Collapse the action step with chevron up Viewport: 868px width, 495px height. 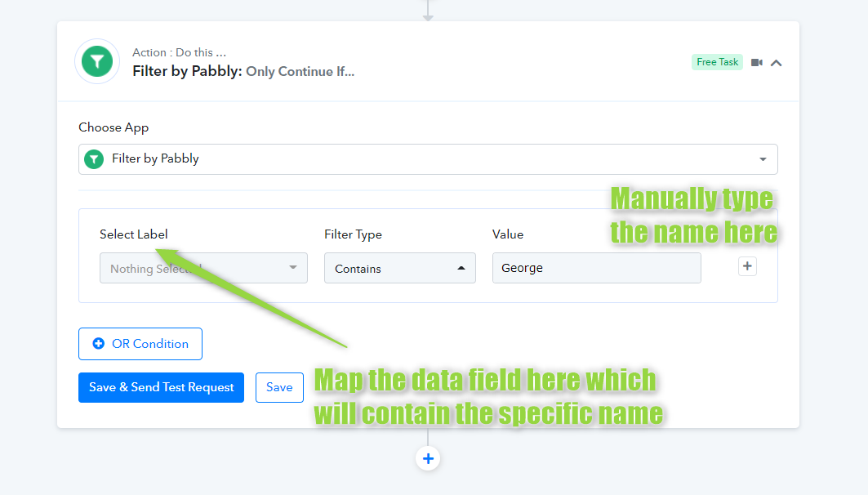[x=776, y=63]
